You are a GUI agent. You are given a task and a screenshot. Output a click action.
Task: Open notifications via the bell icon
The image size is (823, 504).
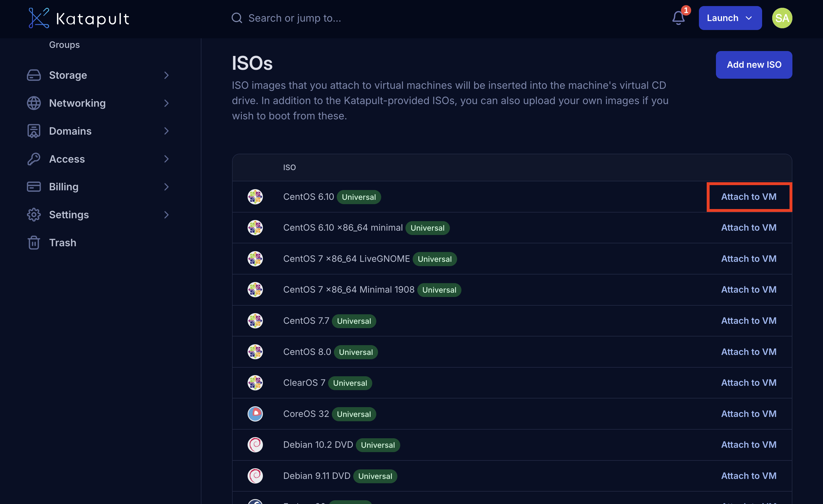click(x=678, y=18)
